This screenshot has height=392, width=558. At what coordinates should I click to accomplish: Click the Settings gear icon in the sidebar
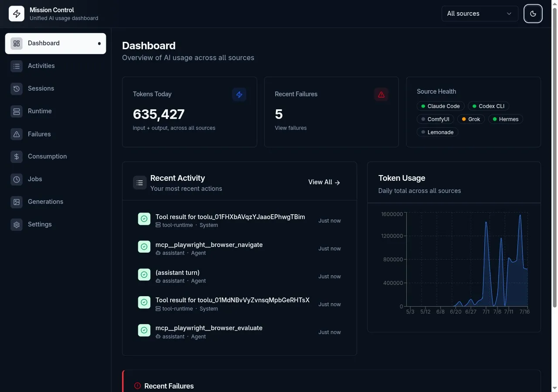17,224
